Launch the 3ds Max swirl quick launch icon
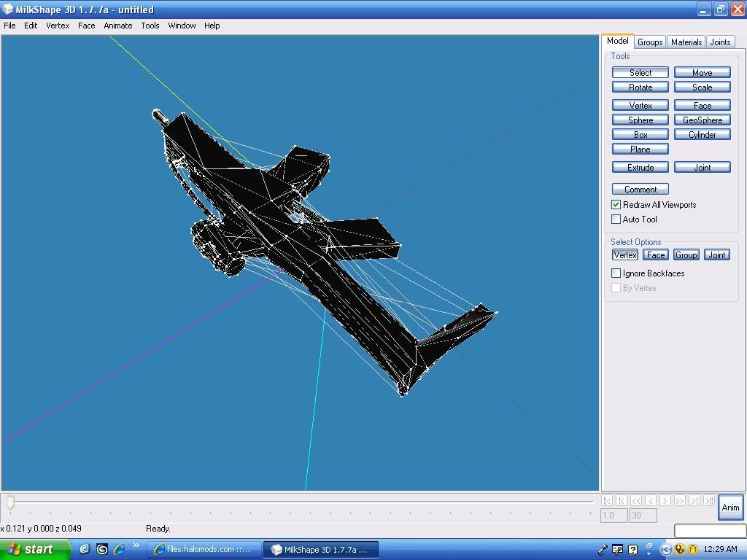This screenshot has height=560, width=747. point(102,549)
